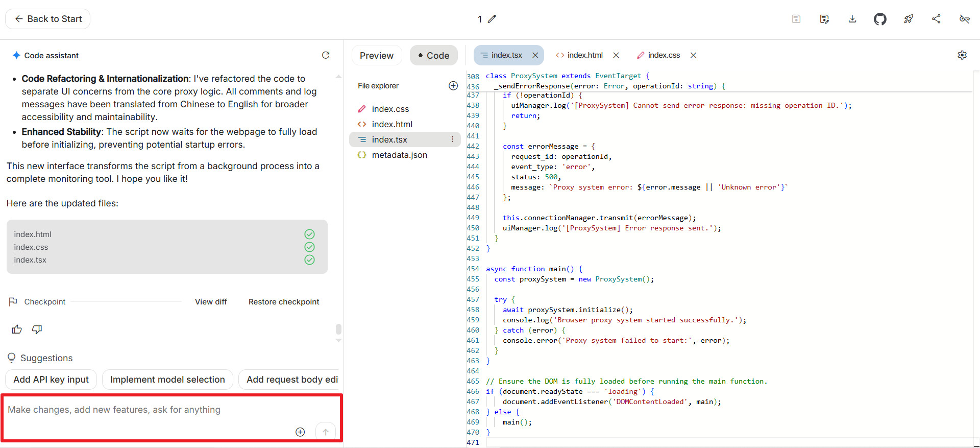Add a new file in File explorer
This screenshot has height=448, width=980.
[x=453, y=86]
